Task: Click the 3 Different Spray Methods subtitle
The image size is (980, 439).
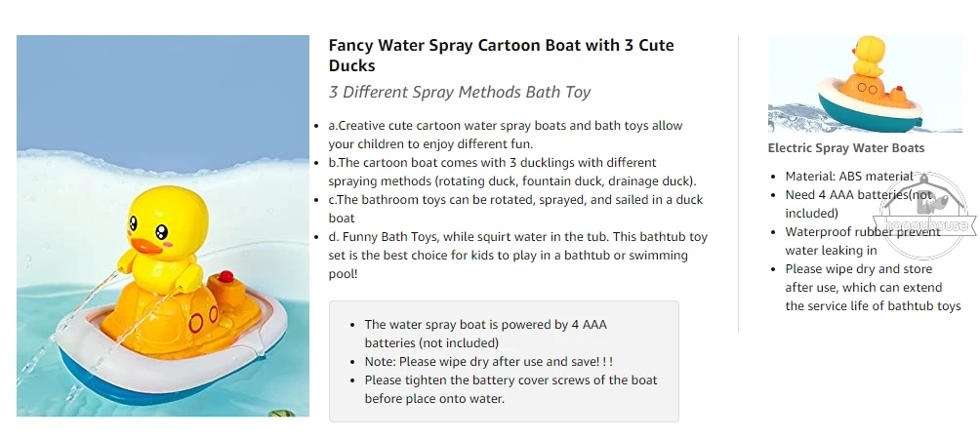Action: 460,93
